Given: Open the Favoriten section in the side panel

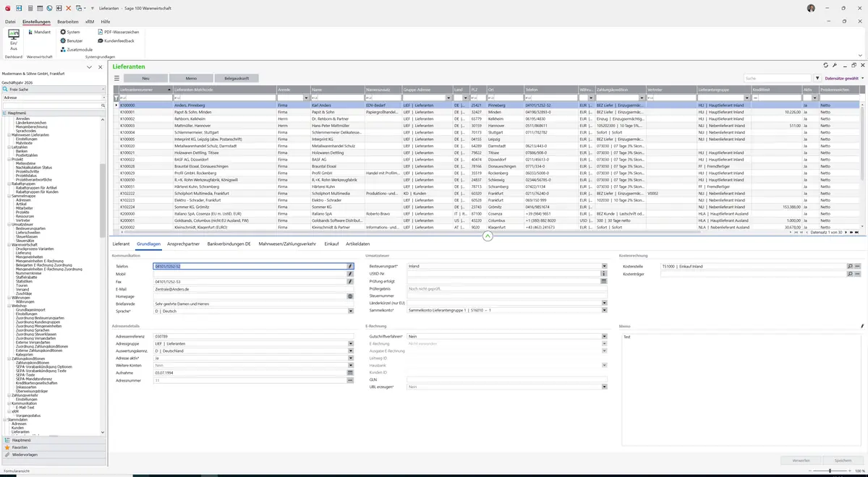Looking at the screenshot, I should (54, 447).
